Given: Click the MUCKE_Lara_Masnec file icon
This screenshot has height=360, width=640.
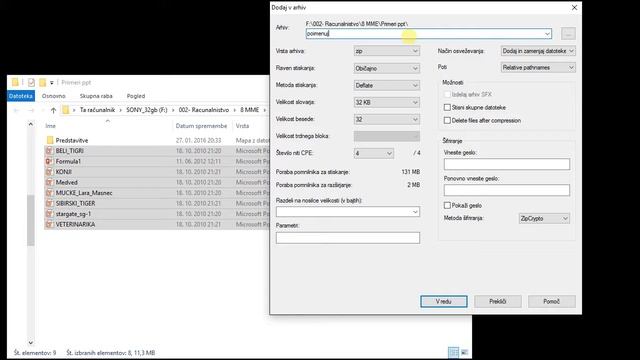Looking at the screenshot, I should tap(49, 193).
